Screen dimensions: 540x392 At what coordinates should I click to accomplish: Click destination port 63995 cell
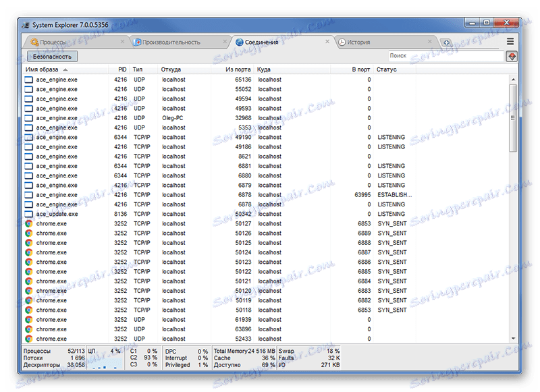(362, 195)
